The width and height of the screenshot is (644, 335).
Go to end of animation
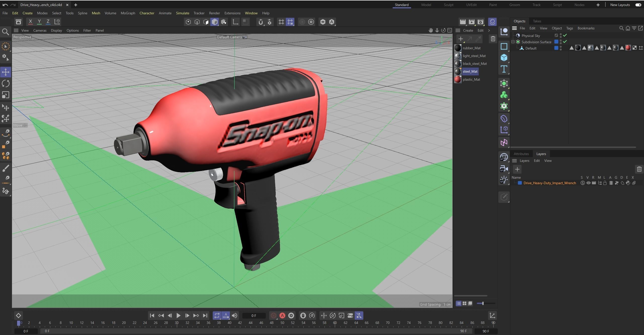pyautogui.click(x=205, y=316)
